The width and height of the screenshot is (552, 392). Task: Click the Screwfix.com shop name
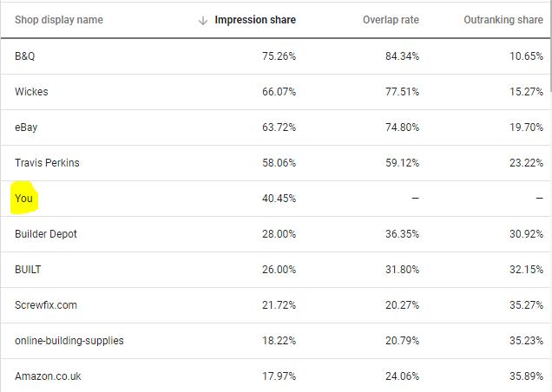click(x=45, y=305)
